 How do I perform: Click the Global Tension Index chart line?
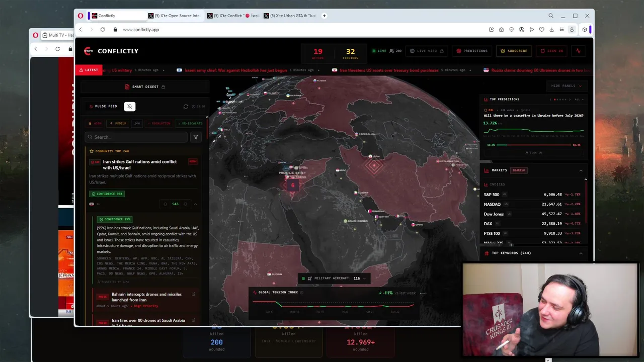tap(333, 304)
